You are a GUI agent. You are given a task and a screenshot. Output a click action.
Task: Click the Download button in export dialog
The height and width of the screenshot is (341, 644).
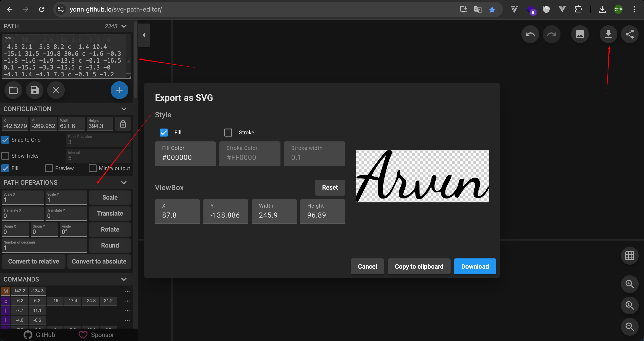[475, 266]
